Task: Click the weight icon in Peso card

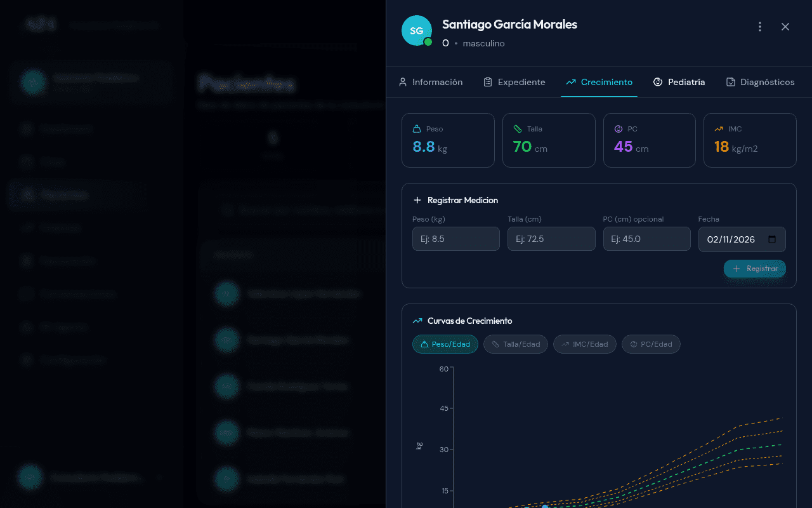Action: tap(417, 129)
